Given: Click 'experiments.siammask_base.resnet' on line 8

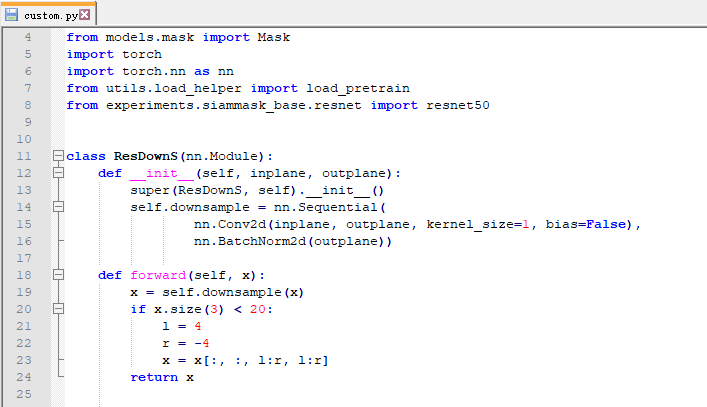Looking at the screenshot, I should [234, 106].
